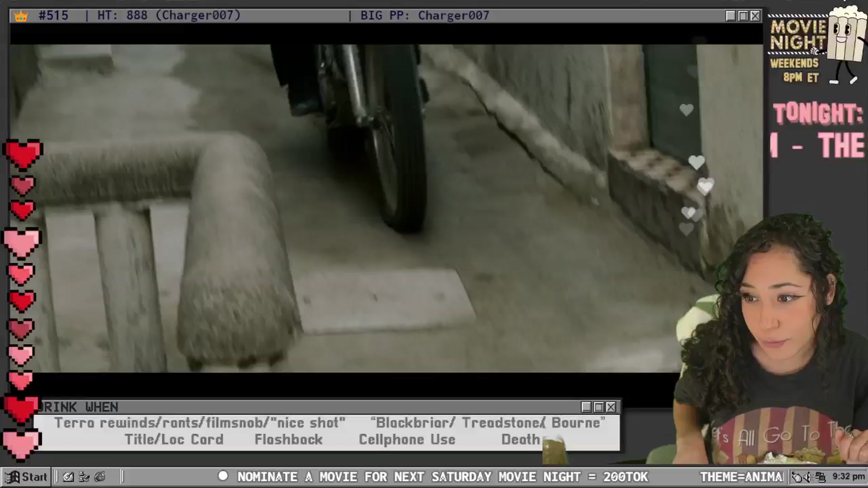Click the first system tray icon
Screen dimensions: 868x488
click(x=797, y=477)
